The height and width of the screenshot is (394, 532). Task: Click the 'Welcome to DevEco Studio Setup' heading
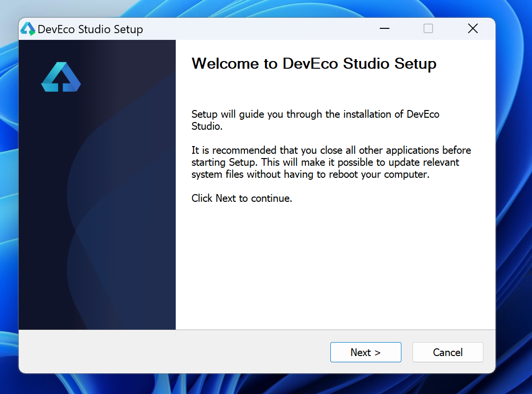pyautogui.click(x=314, y=64)
